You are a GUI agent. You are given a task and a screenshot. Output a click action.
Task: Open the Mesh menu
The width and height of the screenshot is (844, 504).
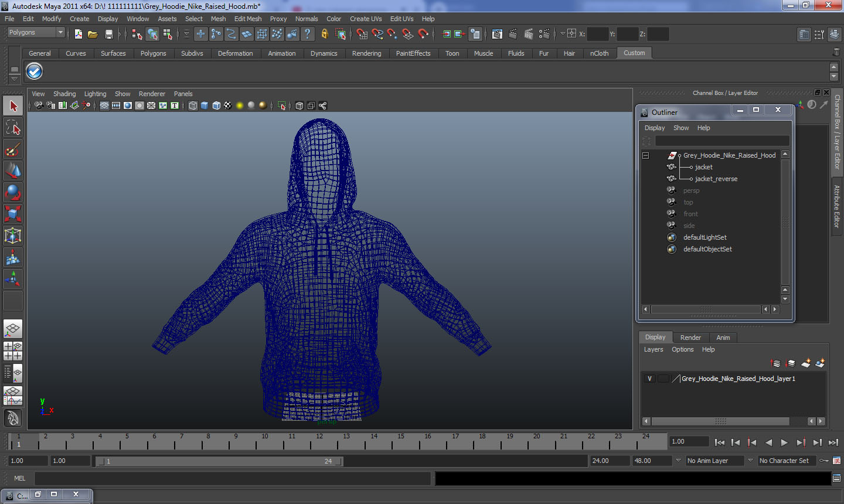coord(218,19)
